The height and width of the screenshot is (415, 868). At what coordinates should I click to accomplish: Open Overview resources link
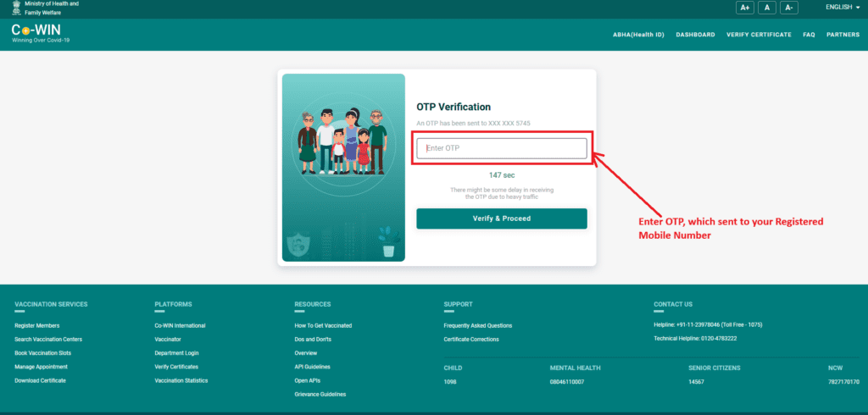[x=305, y=353]
